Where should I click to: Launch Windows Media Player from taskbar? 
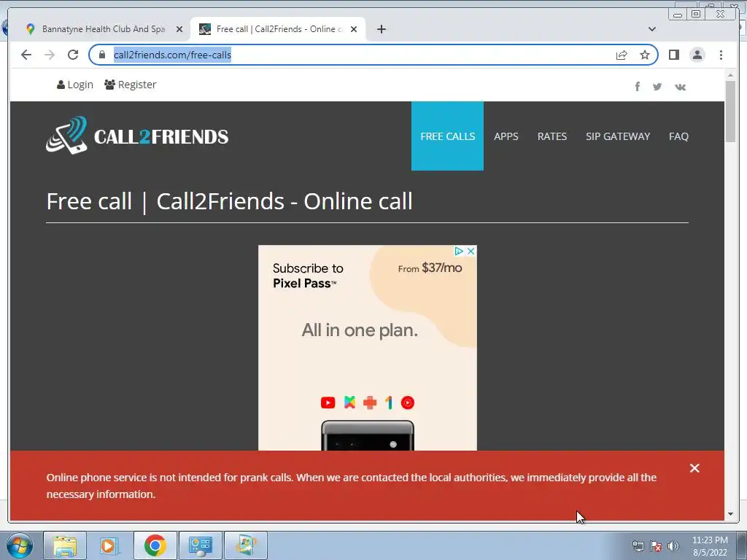click(109, 545)
